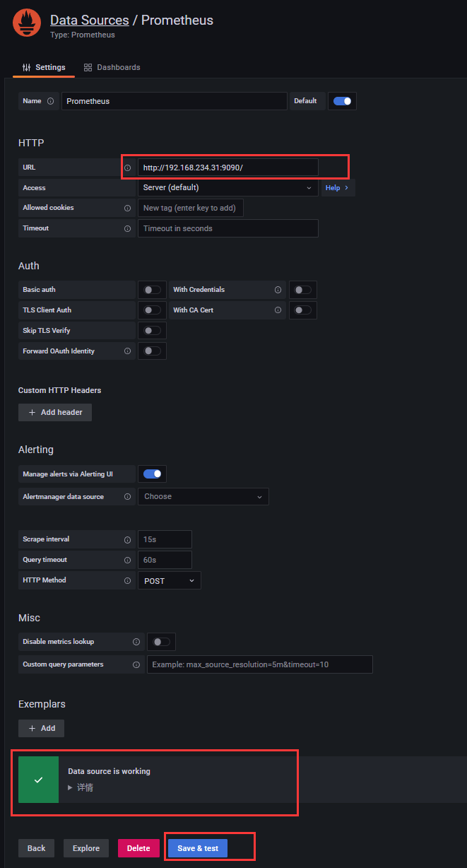Open the Data Sources breadcrumb link
The image size is (467, 868).
90,20
